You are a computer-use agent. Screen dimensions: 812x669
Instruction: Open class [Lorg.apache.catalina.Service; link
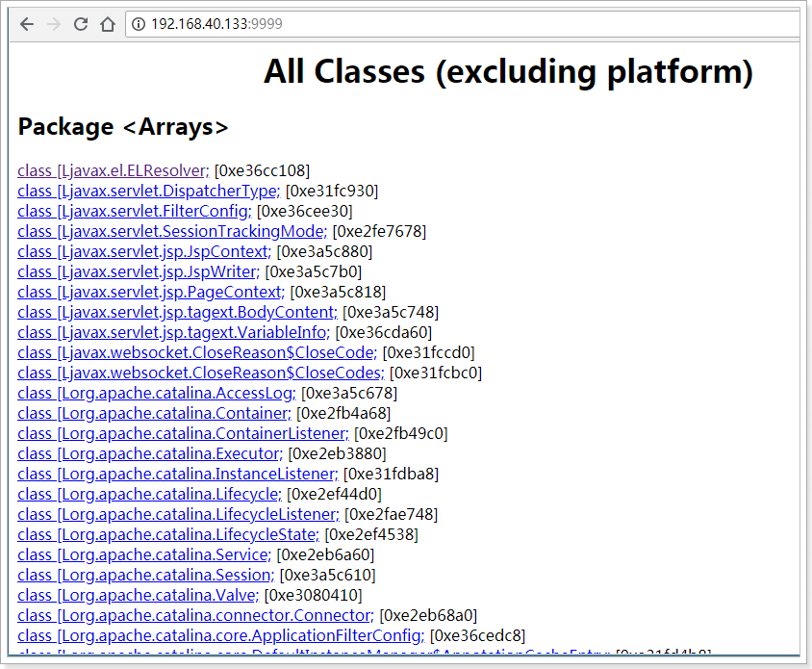click(x=144, y=554)
